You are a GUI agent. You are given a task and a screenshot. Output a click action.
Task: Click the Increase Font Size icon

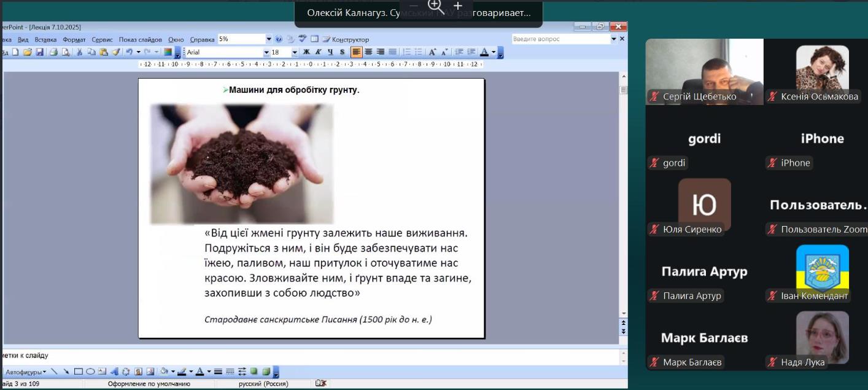click(x=433, y=52)
